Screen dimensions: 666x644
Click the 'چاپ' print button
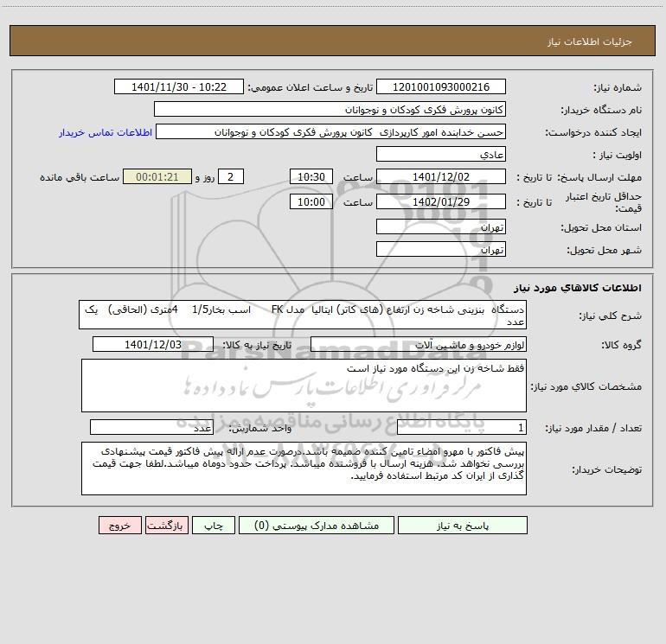coord(214,526)
